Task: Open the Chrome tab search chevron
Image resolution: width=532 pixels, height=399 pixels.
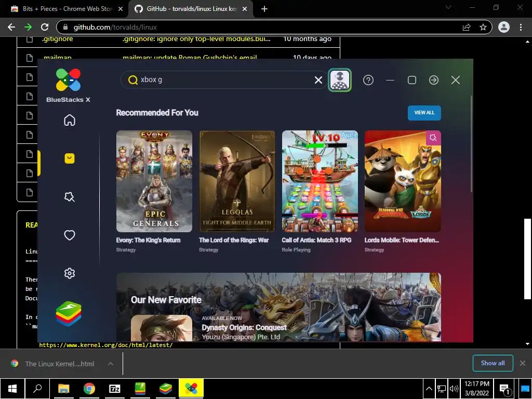Action: 448,7
